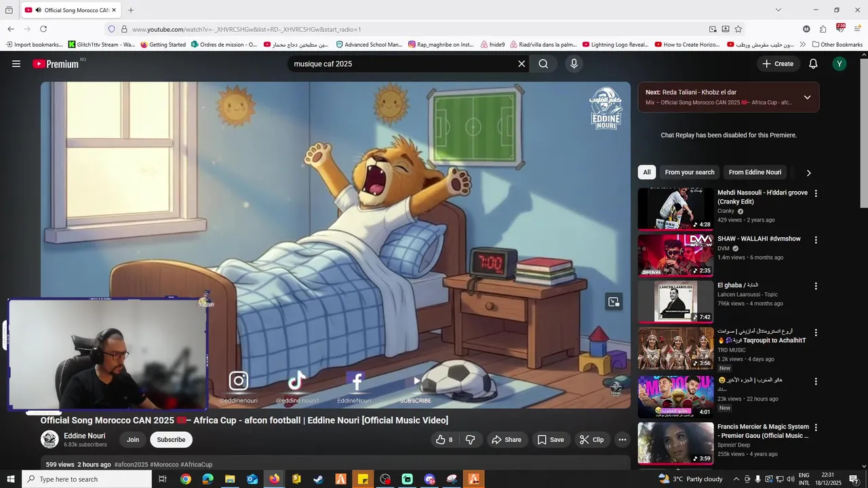Select From your search chip
868x488 pixels.
click(690, 172)
